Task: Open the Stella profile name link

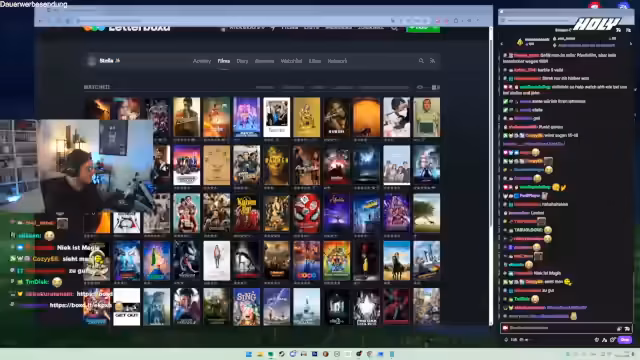Action: [x=107, y=61]
